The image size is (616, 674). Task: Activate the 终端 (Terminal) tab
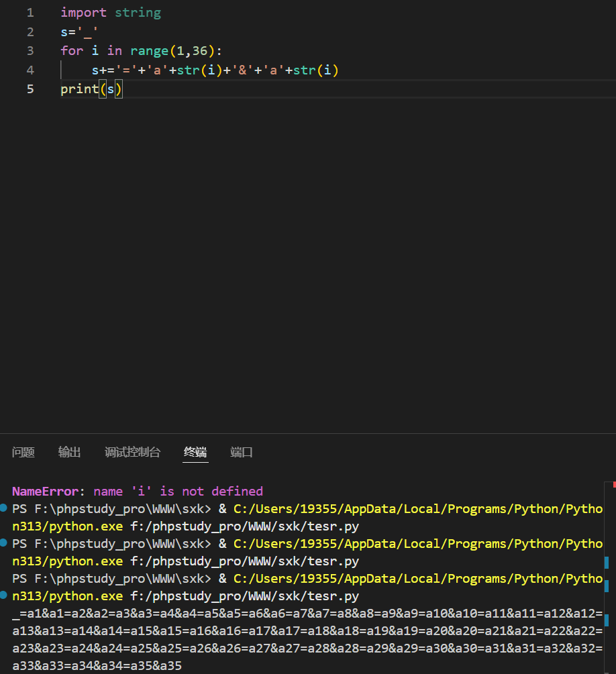[196, 452]
